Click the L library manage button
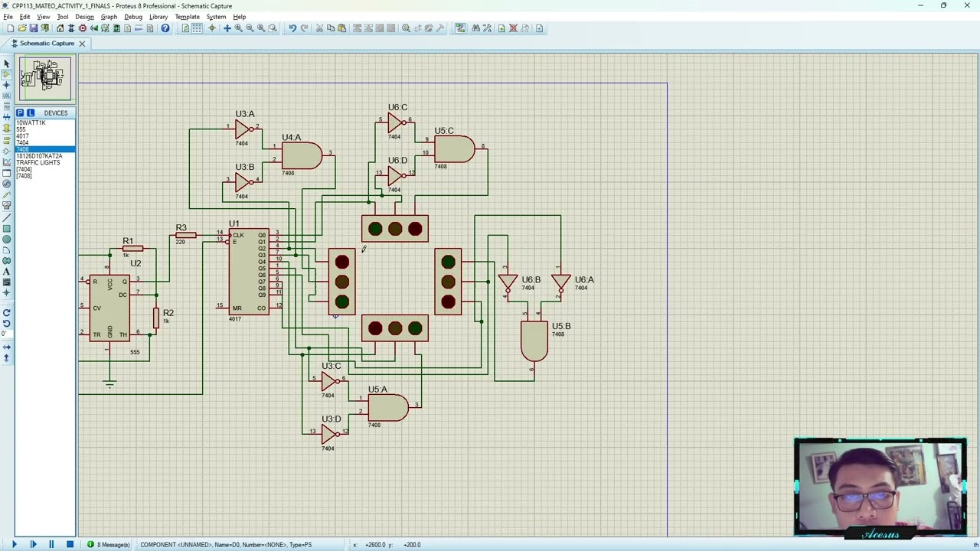Viewport: 980px width, 551px height. point(31,112)
